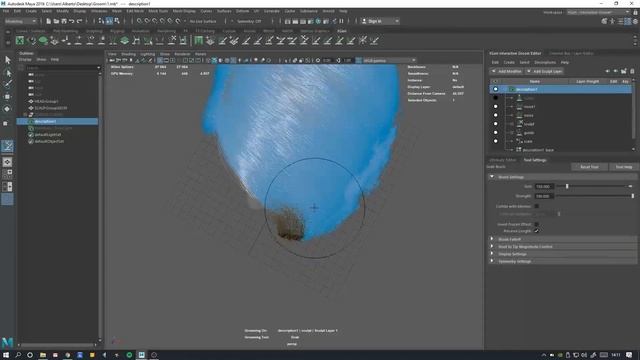Click the Undo arrow icon
Screen dimensions: 640x360
(x=71, y=21)
